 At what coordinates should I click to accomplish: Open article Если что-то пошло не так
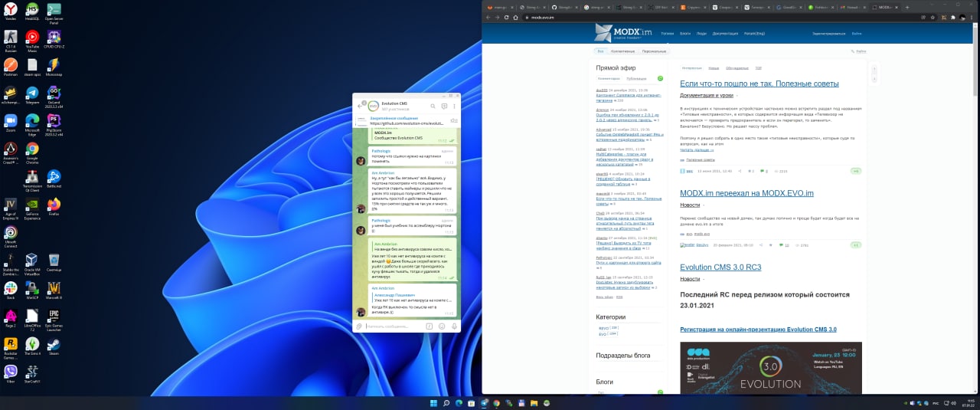759,84
